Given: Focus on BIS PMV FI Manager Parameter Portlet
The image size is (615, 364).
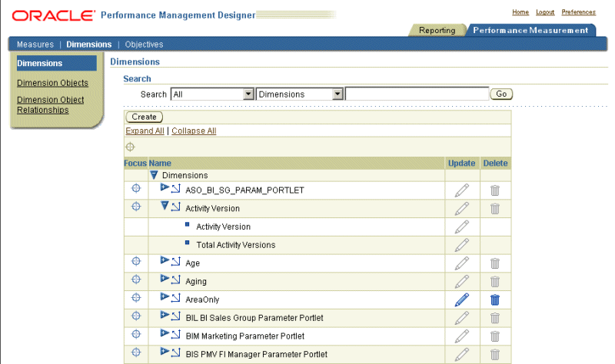Looking at the screenshot, I should click(136, 352).
